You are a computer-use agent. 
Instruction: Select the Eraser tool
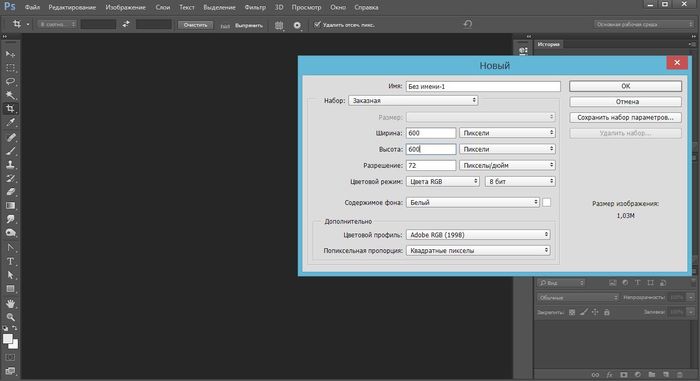tap(10, 192)
